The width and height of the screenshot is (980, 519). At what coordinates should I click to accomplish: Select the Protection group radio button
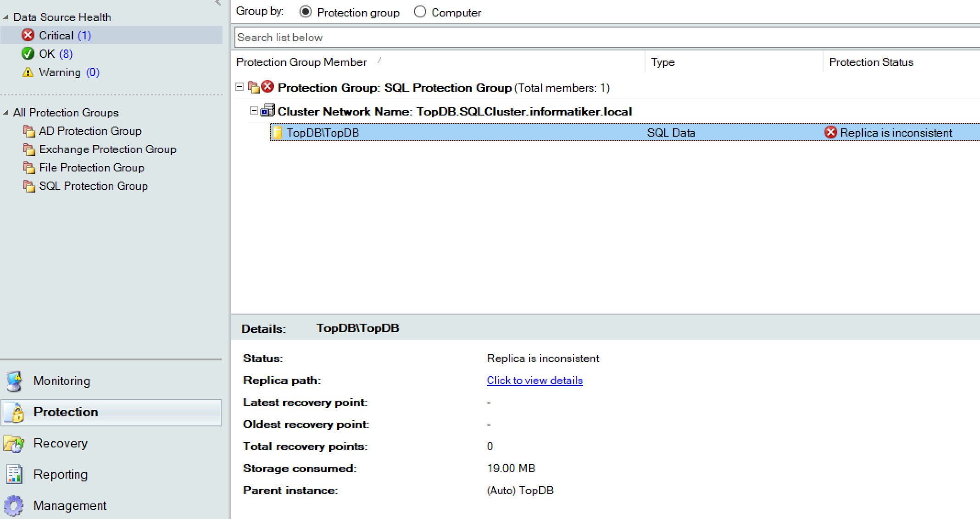306,12
